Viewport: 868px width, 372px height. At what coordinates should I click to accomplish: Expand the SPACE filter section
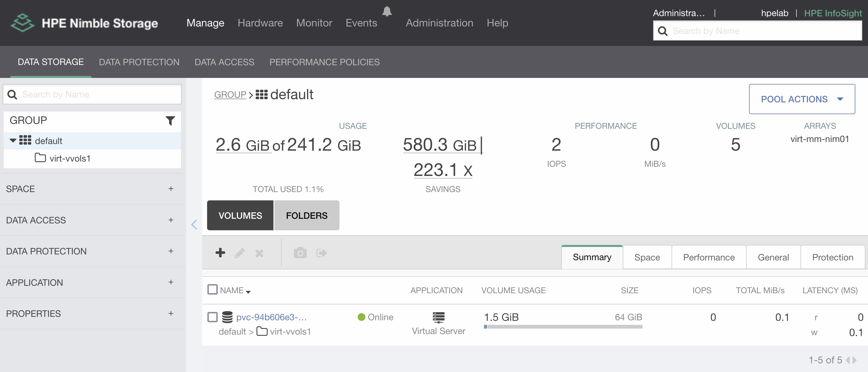(x=171, y=189)
